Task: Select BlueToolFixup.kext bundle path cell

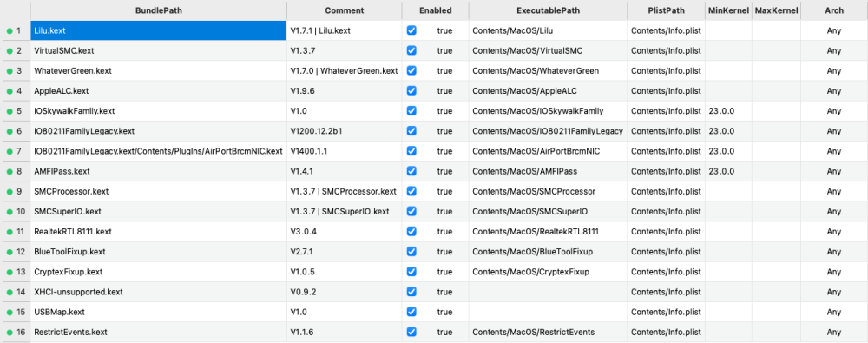Action: point(158,252)
